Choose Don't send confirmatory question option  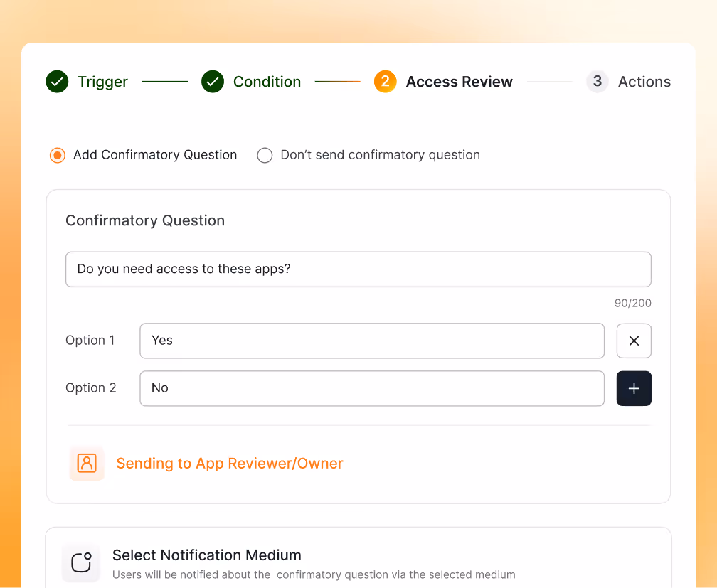click(x=265, y=155)
